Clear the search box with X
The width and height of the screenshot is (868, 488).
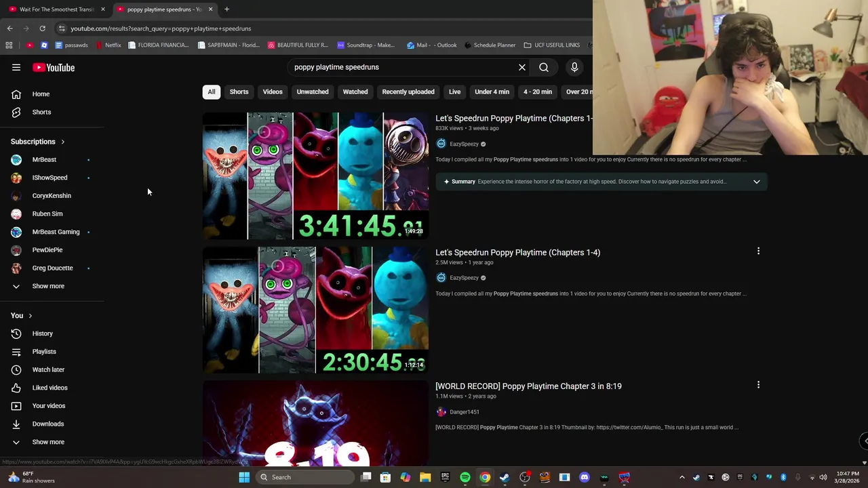pos(522,67)
